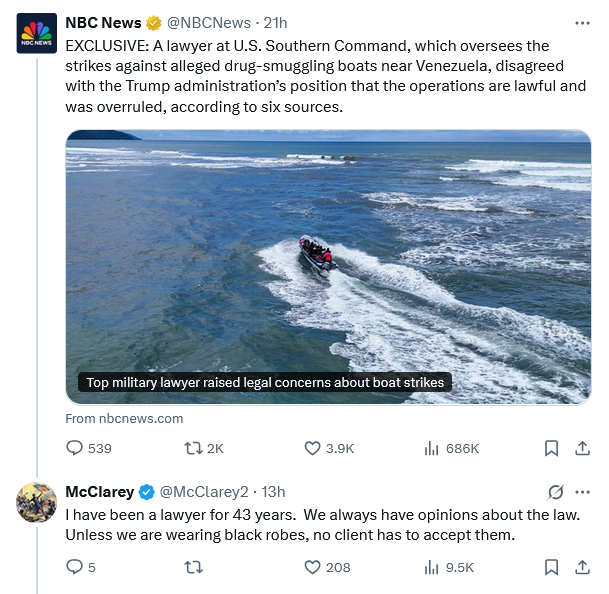Retweet McClarey's reply
Viewport: 609px width, 594px height.
193,567
